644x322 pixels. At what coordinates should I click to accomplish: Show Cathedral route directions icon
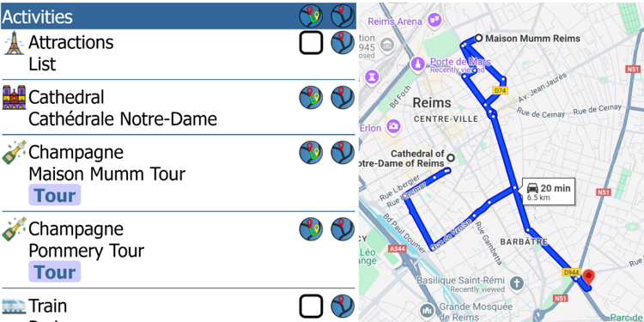pos(311,97)
